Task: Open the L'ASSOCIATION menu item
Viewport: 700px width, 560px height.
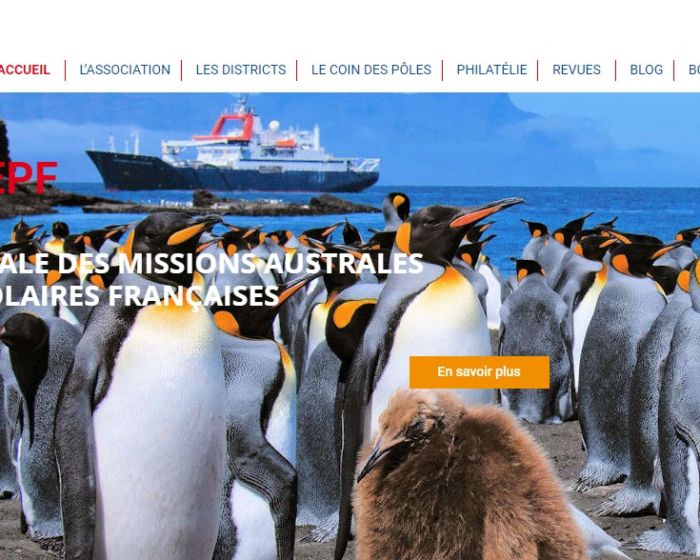Action: click(125, 70)
